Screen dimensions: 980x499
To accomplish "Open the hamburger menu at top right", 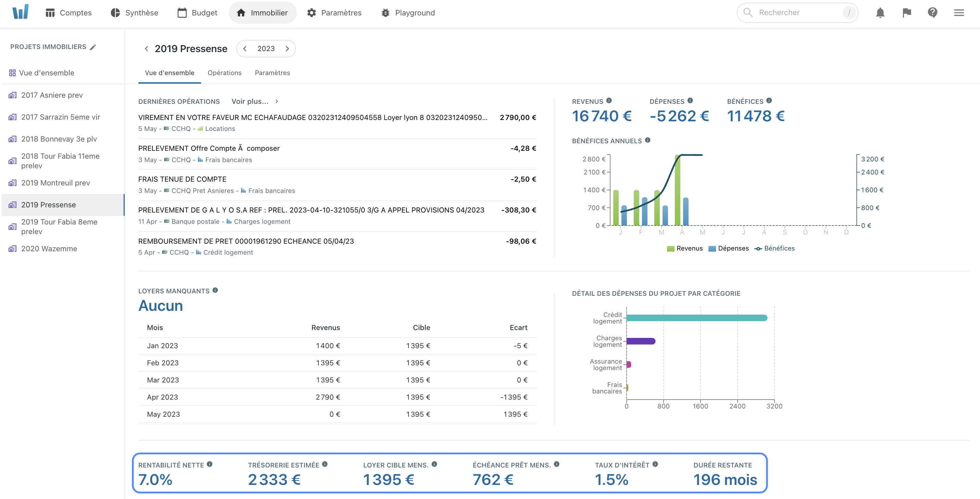I will tap(958, 13).
